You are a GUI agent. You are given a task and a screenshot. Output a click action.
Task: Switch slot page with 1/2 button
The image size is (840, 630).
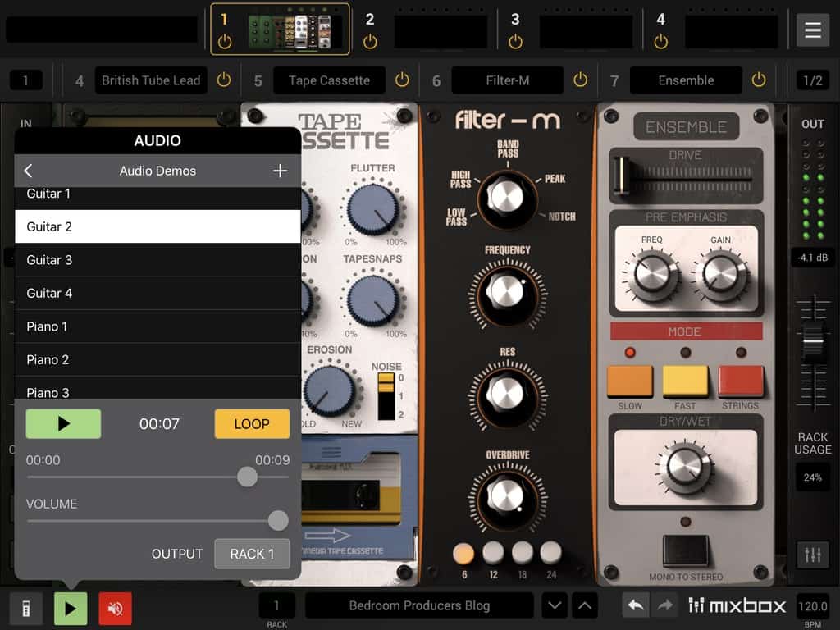click(x=812, y=80)
